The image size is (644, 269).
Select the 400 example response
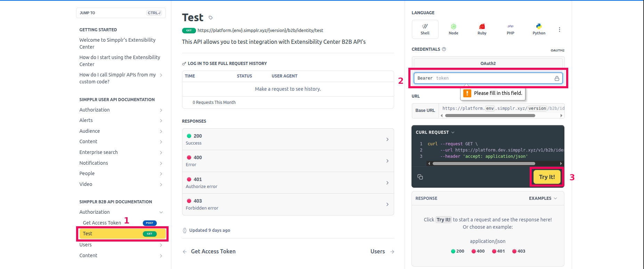478,251
